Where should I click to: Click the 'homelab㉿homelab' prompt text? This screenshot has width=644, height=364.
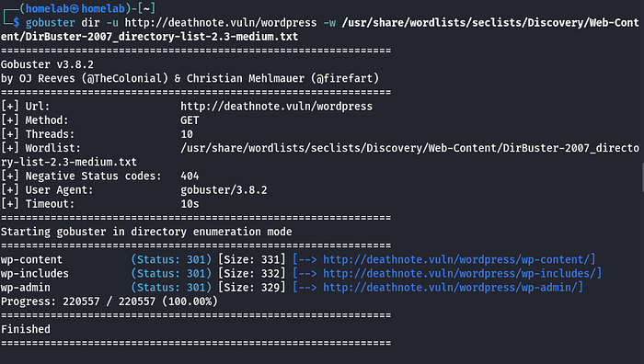tap(75, 8)
